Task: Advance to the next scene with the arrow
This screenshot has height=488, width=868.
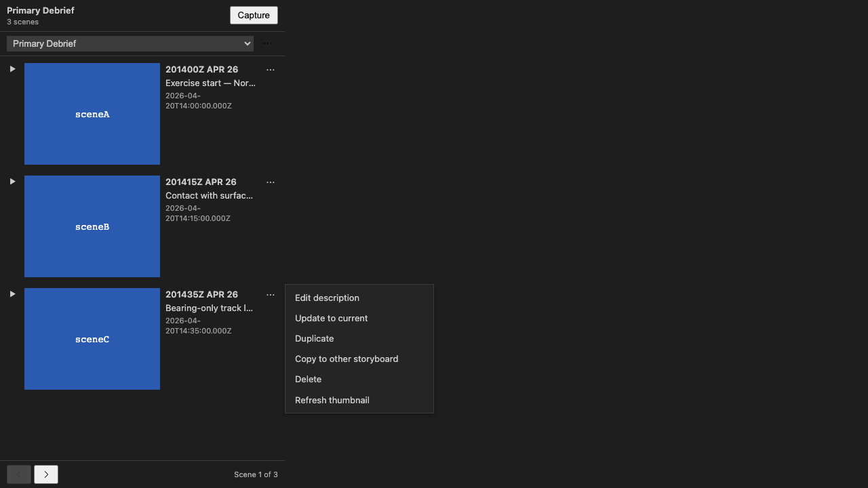Action: [x=45, y=474]
